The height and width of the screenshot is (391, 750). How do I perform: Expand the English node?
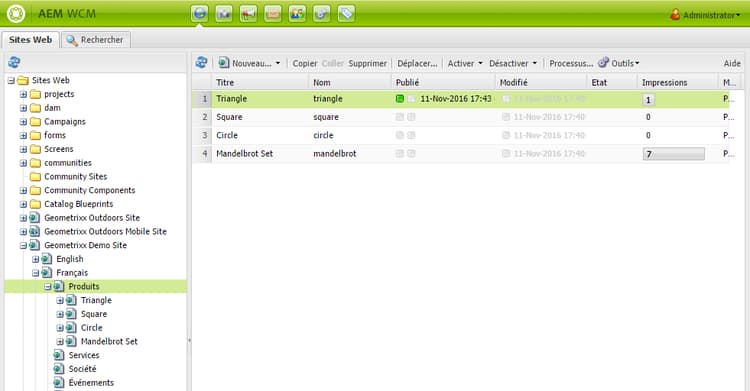coord(35,259)
